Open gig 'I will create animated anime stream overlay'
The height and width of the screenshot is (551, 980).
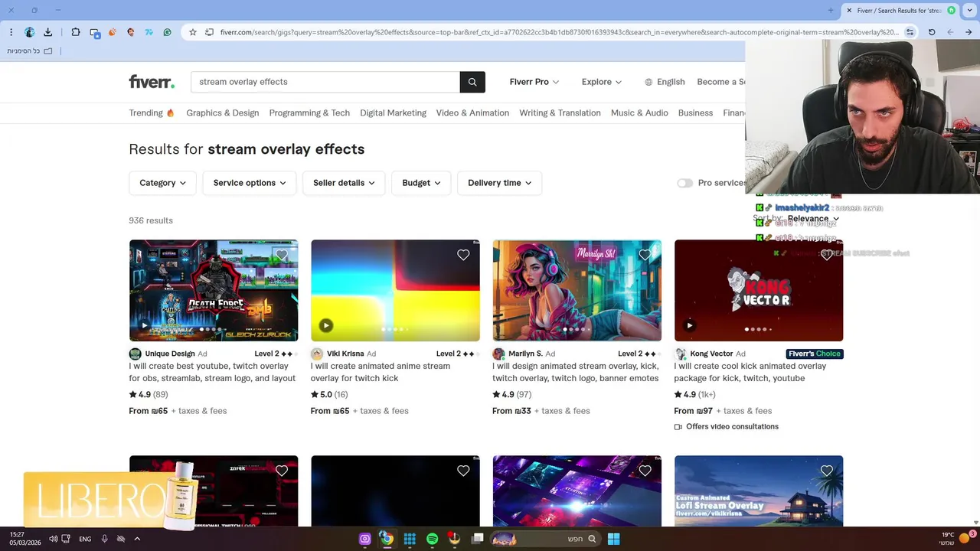click(381, 372)
